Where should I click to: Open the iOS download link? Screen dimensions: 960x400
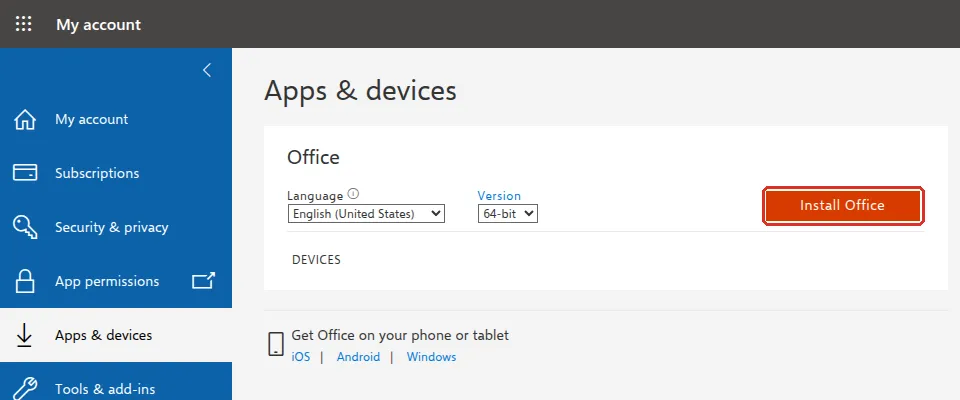pyautogui.click(x=301, y=357)
